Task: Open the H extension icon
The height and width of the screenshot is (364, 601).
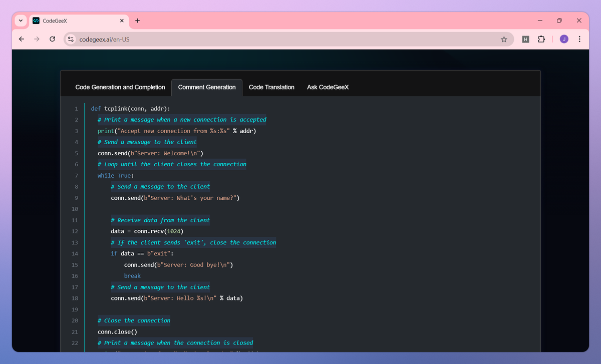Action: (x=525, y=39)
